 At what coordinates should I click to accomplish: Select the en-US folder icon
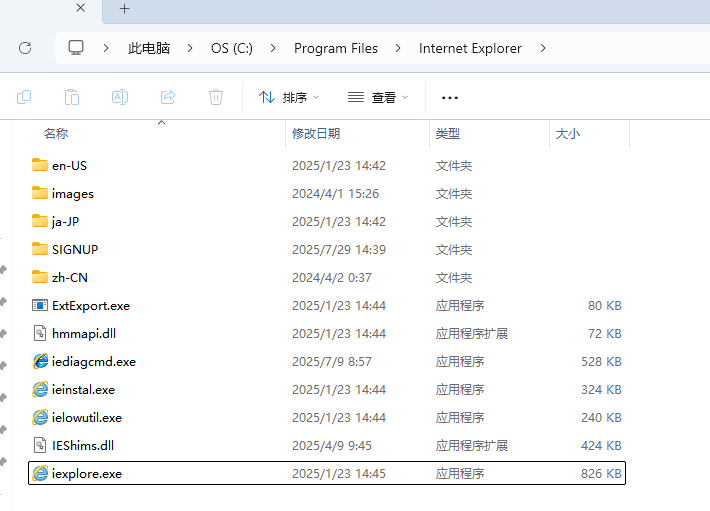[x=40, y=165]
